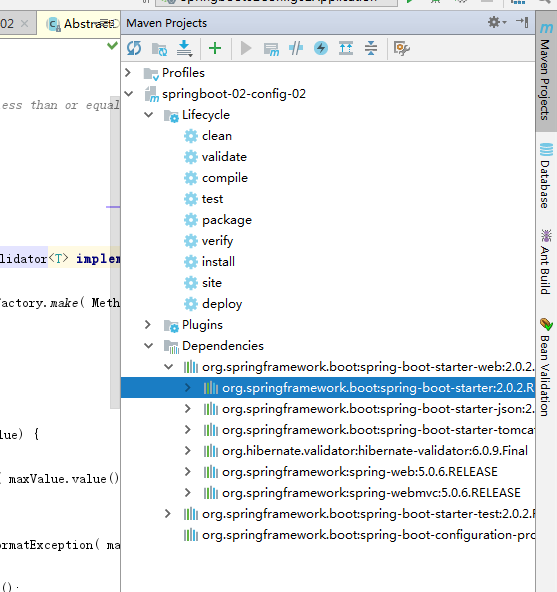Click Plugins folder icon
This screenshot has width=557, height=592.
(x=171, y=325)
